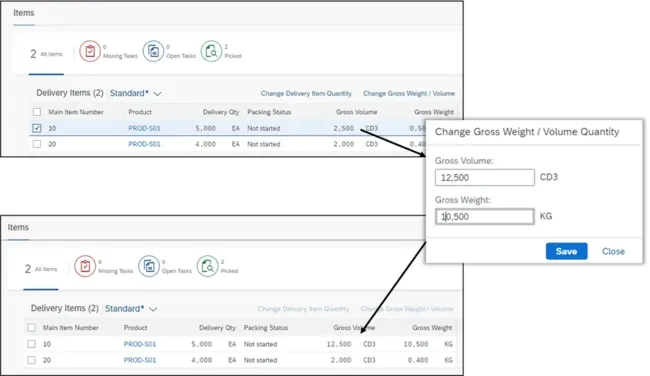
Task: Click Main Item Number column header upper table
Action: (x=76, y=112)
